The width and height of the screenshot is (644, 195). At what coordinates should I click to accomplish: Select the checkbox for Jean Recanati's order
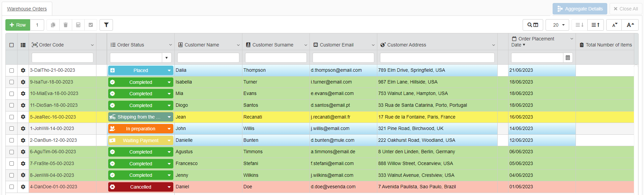[11, 117]
